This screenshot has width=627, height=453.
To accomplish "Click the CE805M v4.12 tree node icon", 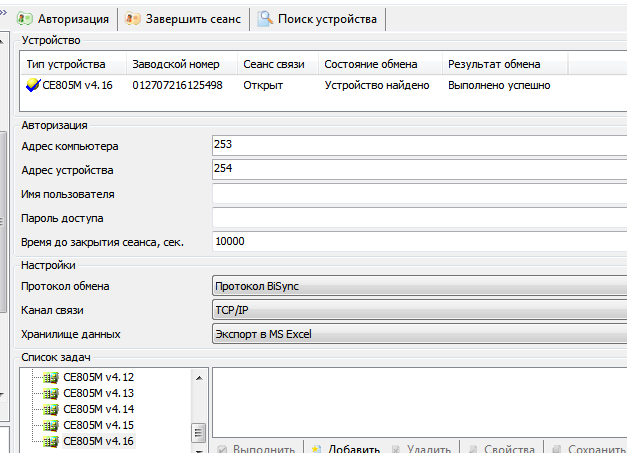I will [x=51, y=378].
